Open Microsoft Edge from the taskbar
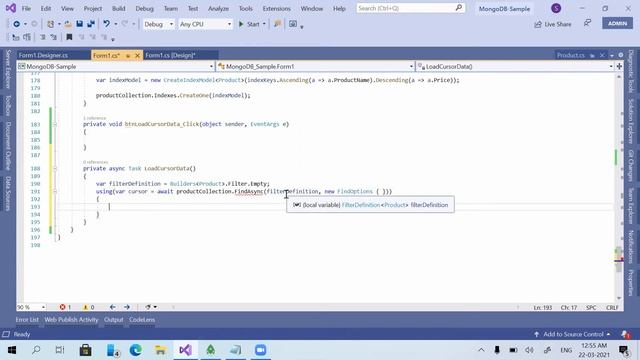Viewport: 640px width, 360px height. click(136, 350)
